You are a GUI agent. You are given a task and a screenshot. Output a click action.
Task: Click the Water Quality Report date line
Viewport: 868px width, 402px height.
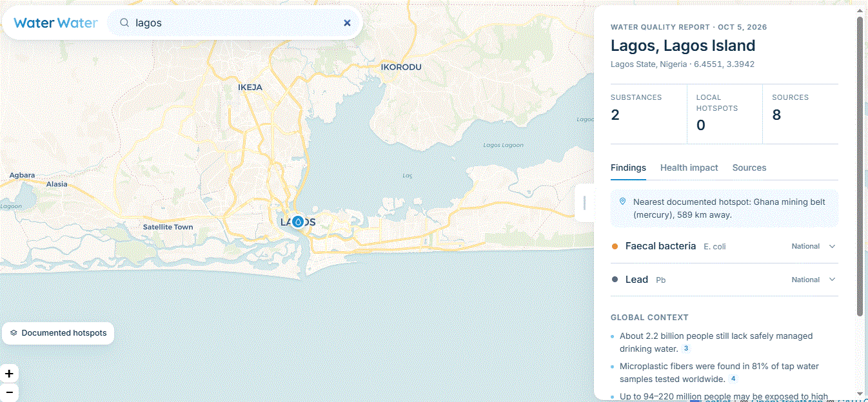coord(689,27)
